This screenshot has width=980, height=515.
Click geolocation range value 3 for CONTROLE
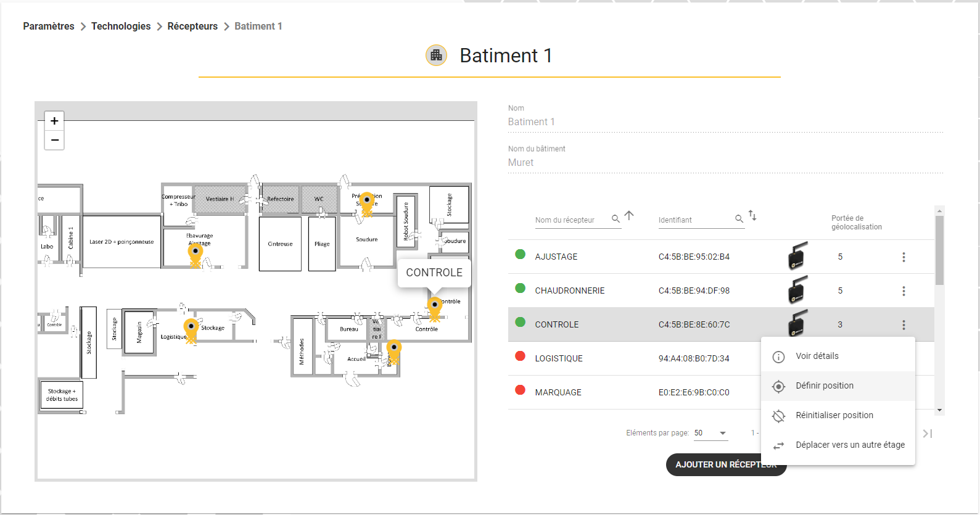840,324
